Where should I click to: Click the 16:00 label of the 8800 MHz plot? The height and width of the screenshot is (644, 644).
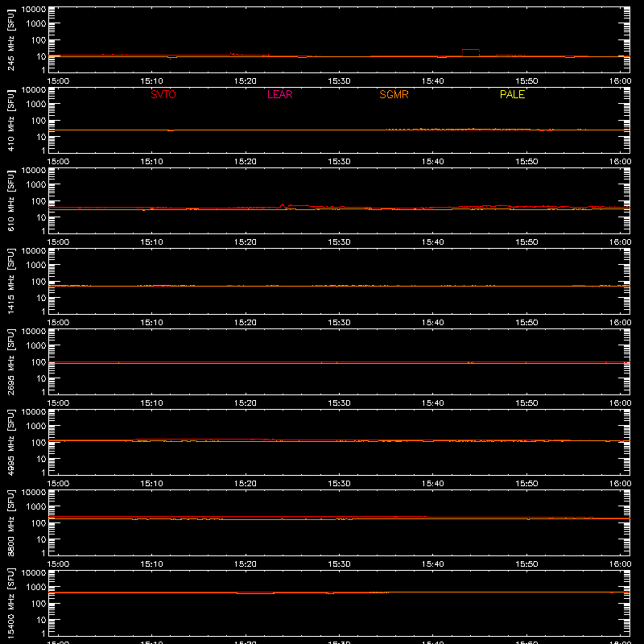(x=620, y=564)
